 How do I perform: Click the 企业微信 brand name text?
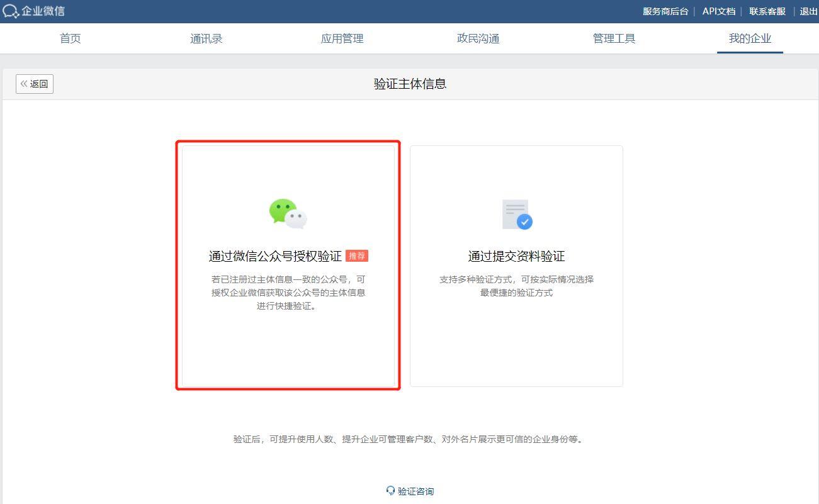(x=43, y=11)
